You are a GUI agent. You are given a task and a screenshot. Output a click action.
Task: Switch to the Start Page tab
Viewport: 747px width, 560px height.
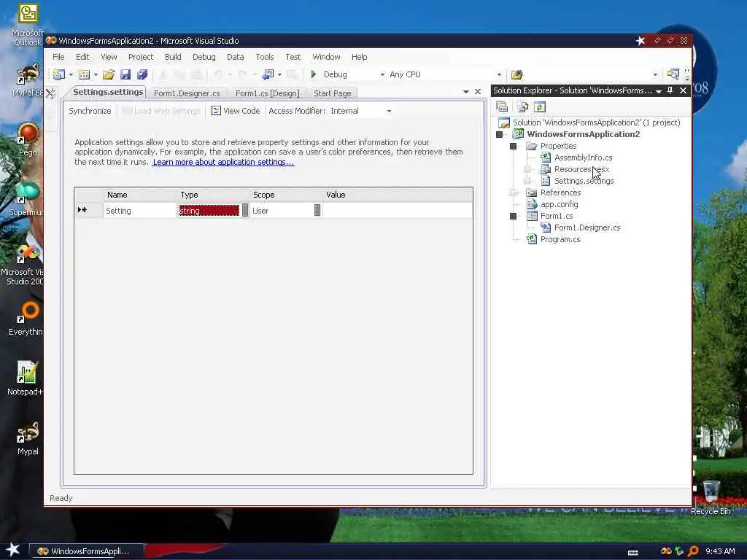333,93
